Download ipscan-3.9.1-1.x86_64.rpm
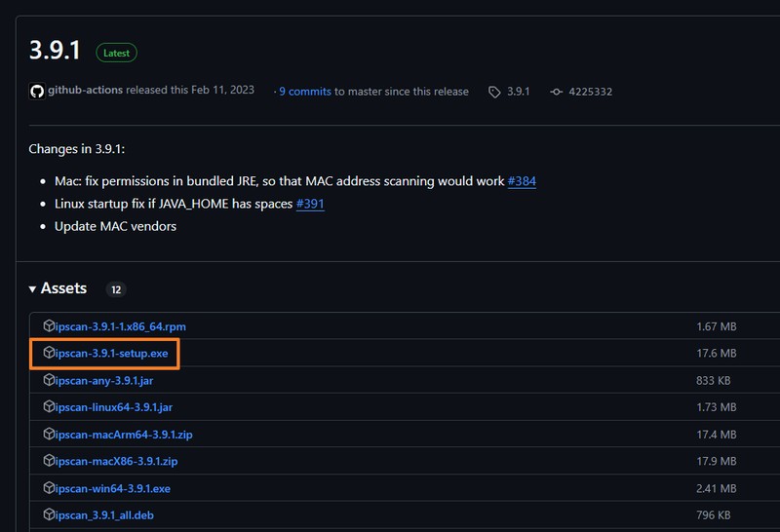 click(120, 326)
